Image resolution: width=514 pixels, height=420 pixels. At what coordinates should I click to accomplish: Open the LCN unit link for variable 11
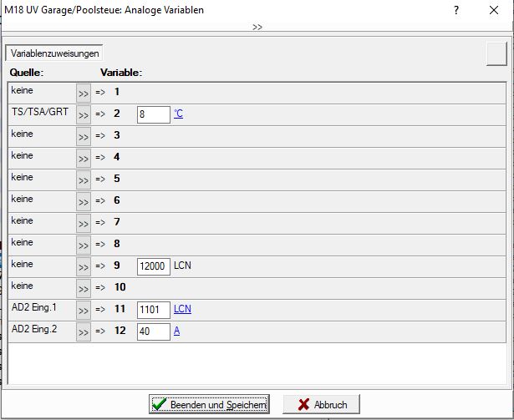(x=182, y=310)
